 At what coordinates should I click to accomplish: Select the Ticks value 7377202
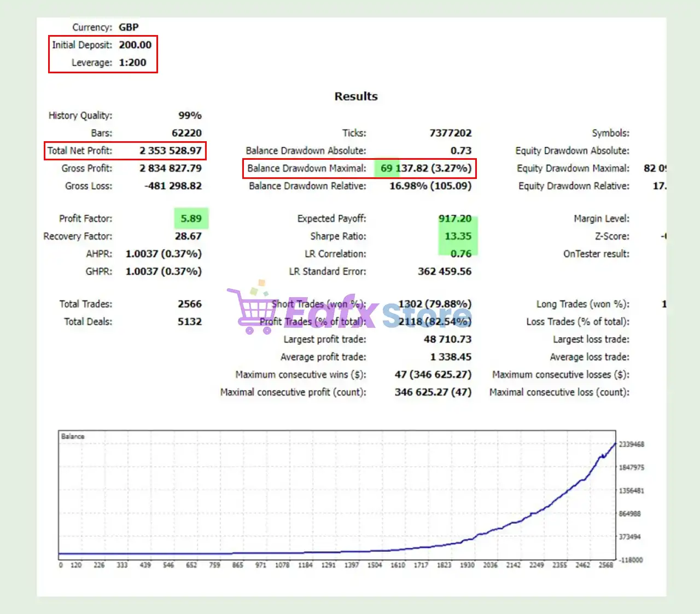tap(450, 133)
